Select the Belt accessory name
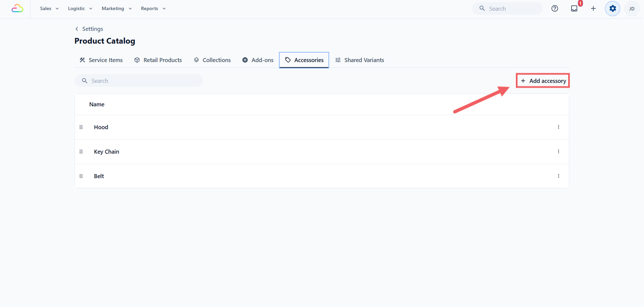Viewport: 644px width, 307px height. click(x=99, y=176)
